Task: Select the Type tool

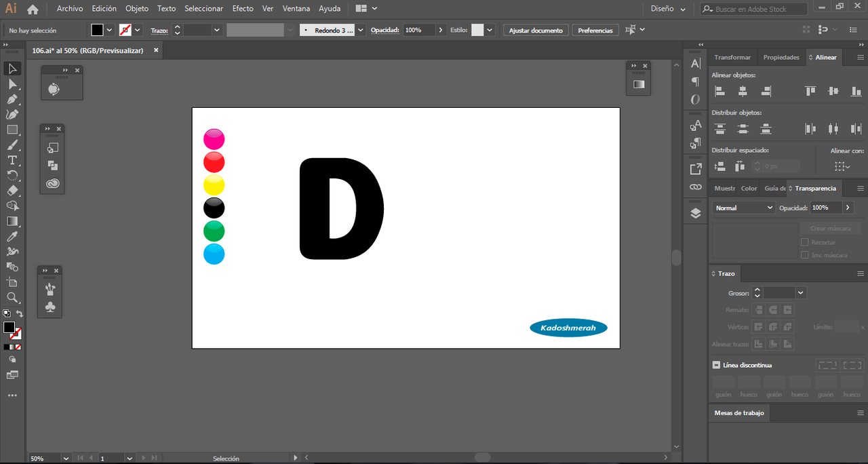Action: [x=12, y=160]
